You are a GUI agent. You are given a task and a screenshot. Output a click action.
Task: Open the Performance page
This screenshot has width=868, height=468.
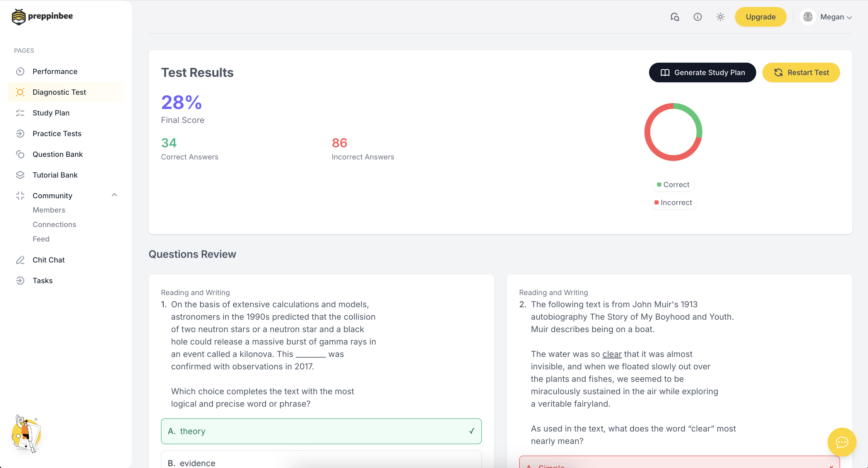pos(55,71)
